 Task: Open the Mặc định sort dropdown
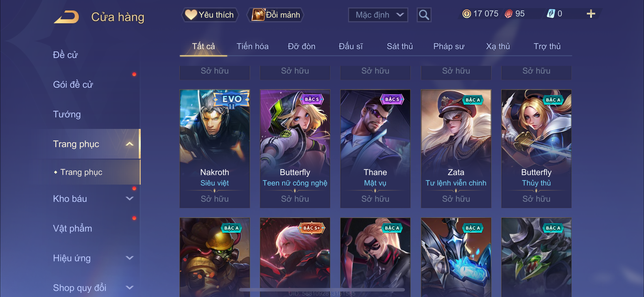coord(378,15)
